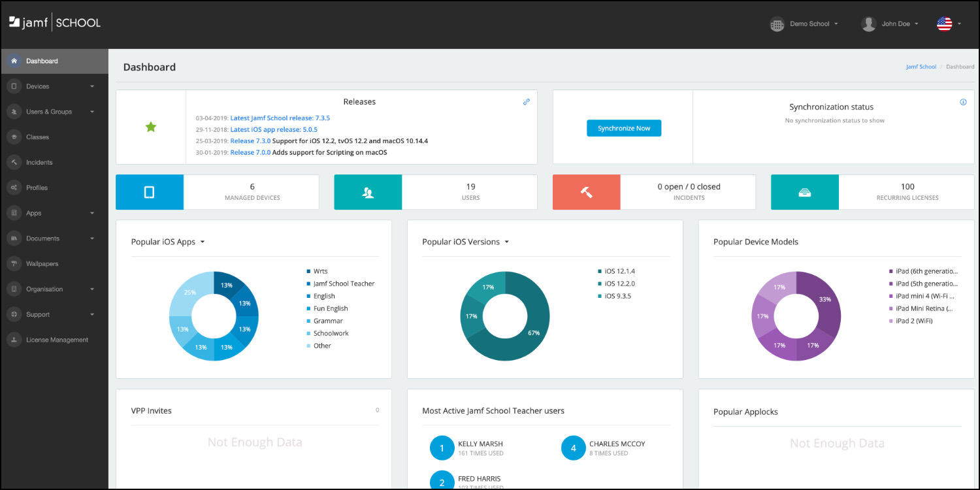The height and width of the screenshot is (490, 980).
Task: Click the Schoolwork legend entry
Action: [x=328, y=333]
